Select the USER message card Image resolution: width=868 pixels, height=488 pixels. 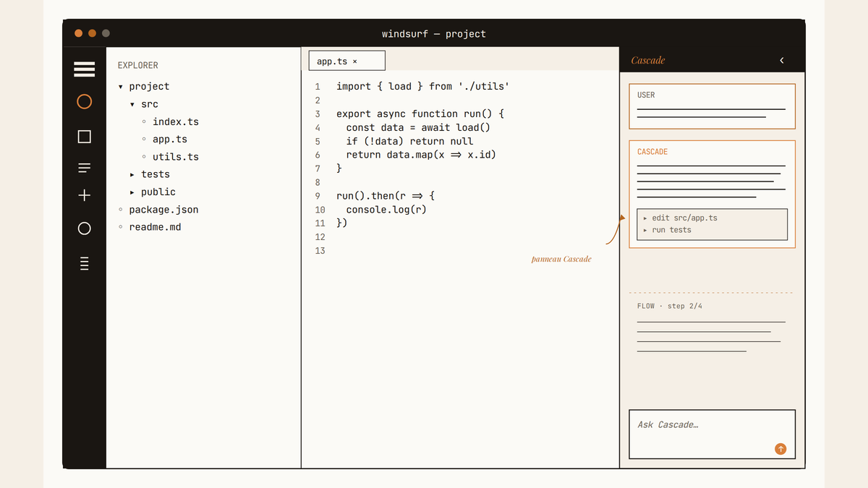712,106
